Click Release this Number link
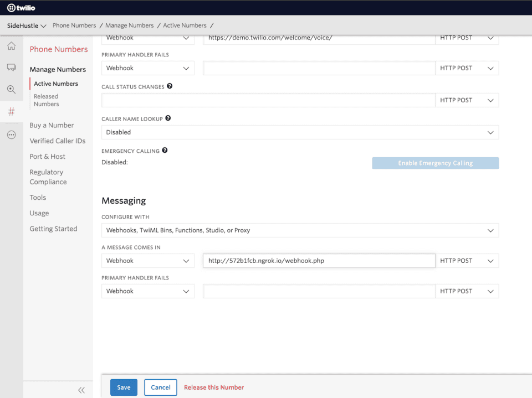The image size is (532, 398). [214, 387]
